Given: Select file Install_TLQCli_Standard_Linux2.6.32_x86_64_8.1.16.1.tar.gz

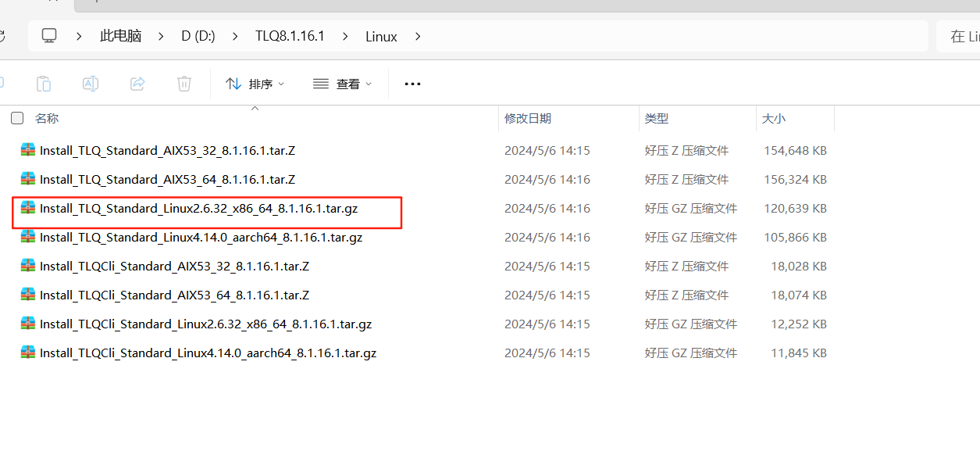Looking at the screenshot, I should (206, 324).
